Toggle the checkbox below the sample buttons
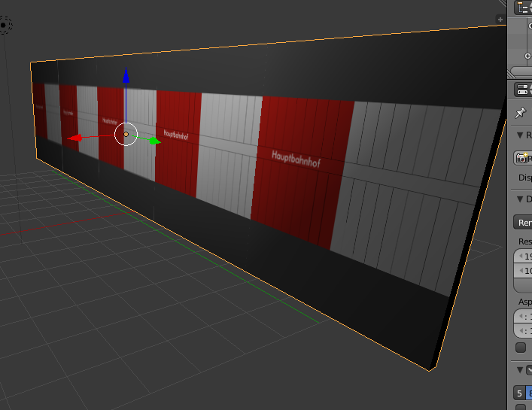This screenshot has width=532, height=410. (x=521, y=407)
